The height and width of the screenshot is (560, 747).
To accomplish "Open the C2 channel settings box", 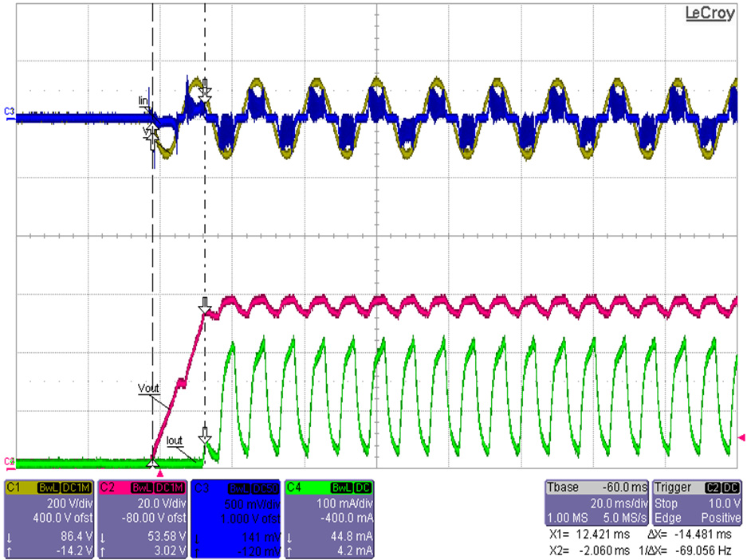I will (142, 518).
